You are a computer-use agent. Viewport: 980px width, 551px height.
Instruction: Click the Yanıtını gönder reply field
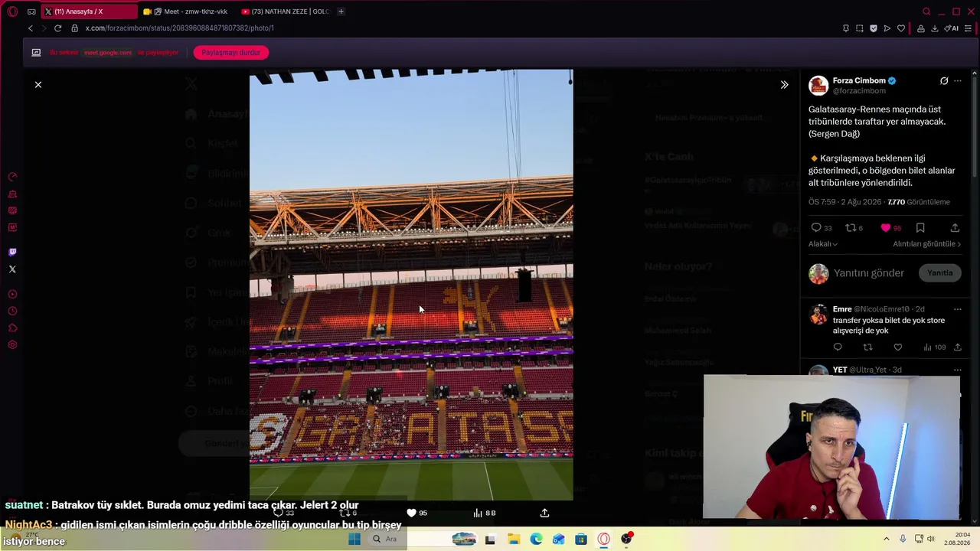click(x=869, y=273)
